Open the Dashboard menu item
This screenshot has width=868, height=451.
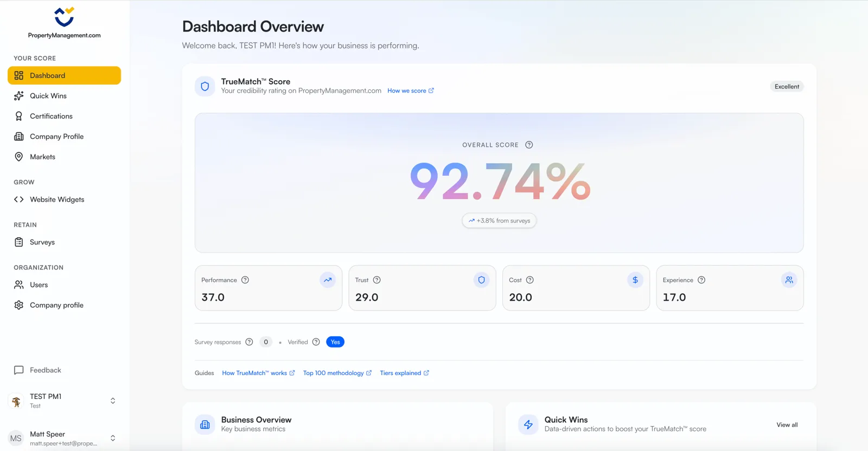pyautogui.click(x=64, y=75)
